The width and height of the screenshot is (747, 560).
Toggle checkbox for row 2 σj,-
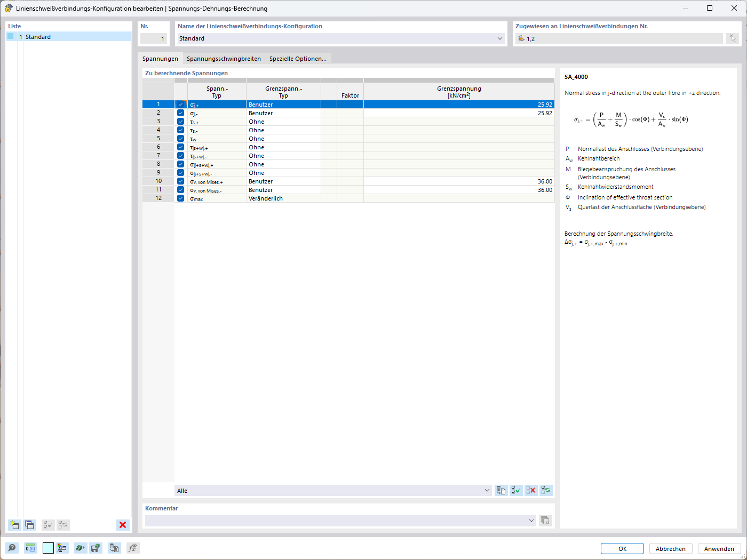180,113
